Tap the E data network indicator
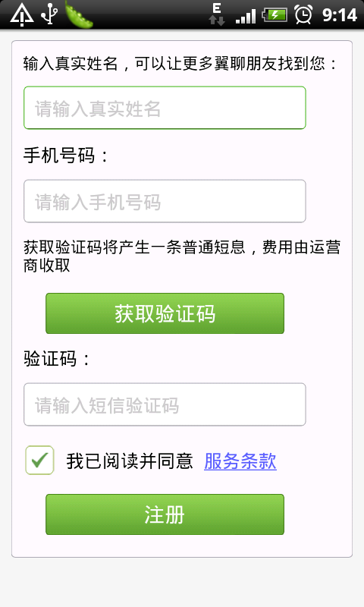The height and width of the screenshot is (607, 364). (x=217, y=14)
